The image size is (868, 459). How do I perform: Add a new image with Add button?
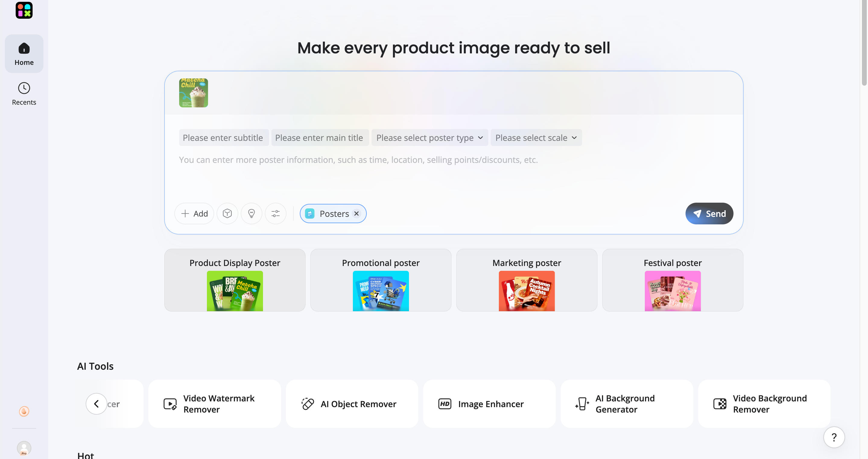coord(194,214)
